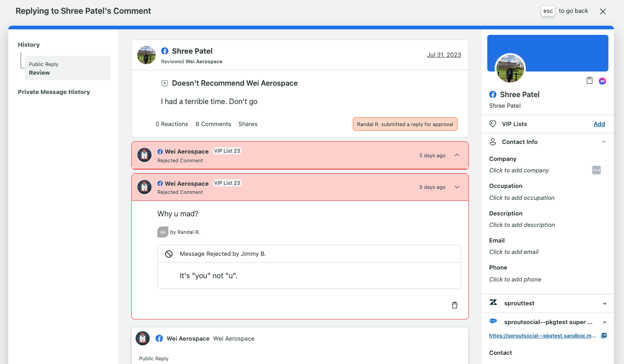The height and width of the screenshot is (364, 624).
Task: Click to add occupation field
Action: click(522, 198)
